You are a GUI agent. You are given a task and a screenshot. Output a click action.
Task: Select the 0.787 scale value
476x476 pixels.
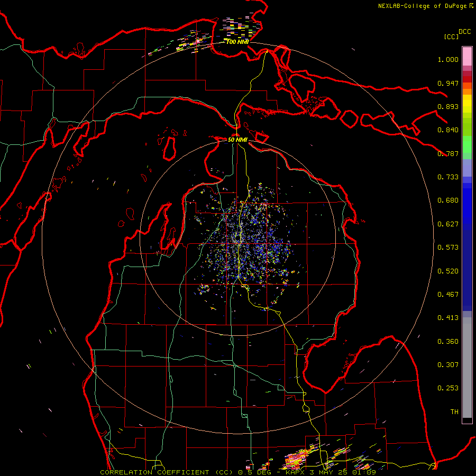tap(448, 153)
